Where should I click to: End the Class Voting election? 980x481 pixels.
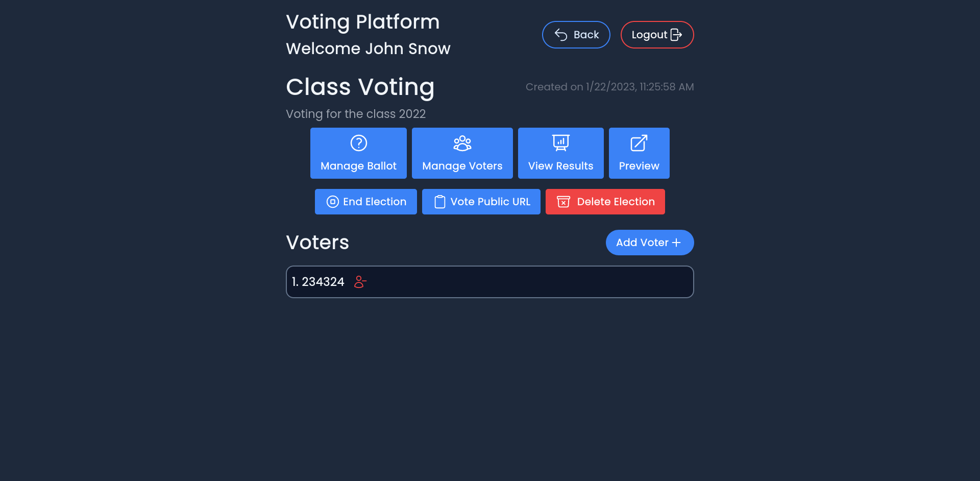point(365,202)
